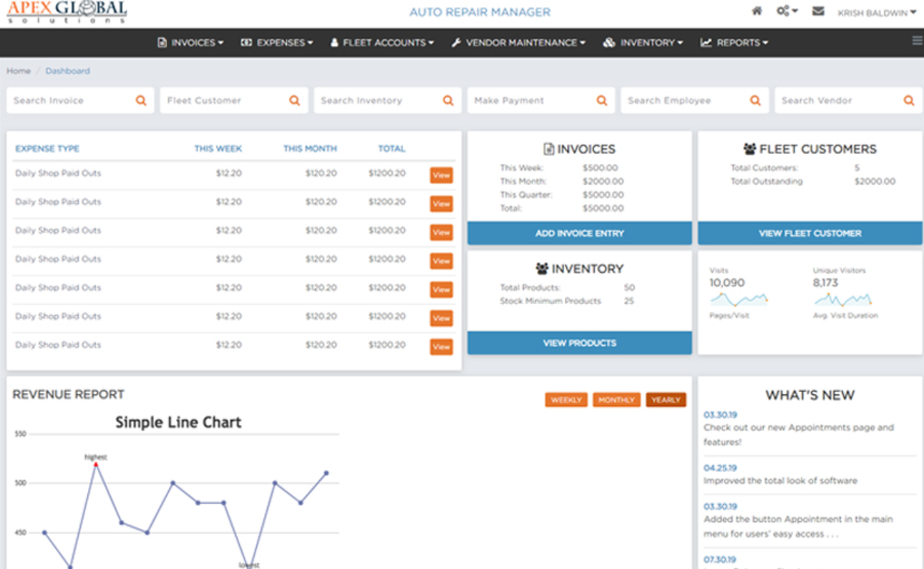Click the Make Payment magnifier icon
Screen dimensions: 924x569
click(601, 100)
